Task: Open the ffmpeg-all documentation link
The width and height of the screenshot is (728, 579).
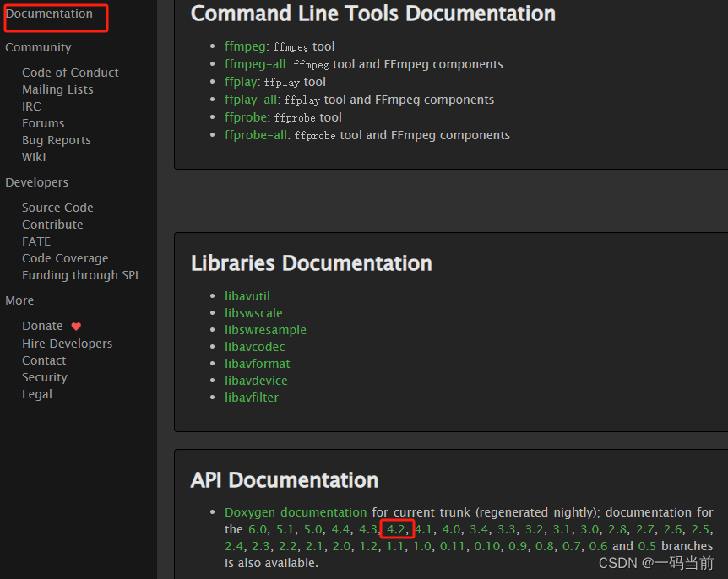Action: pyautogui.click(x=255, y=64)
